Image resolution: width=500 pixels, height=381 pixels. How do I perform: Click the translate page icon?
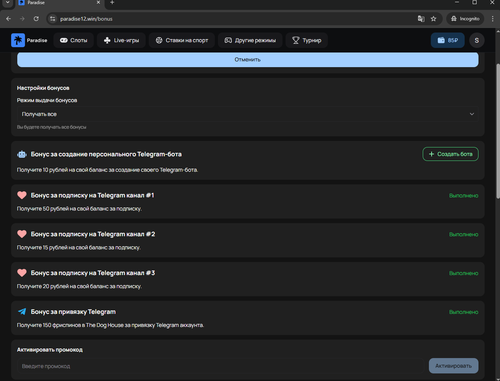click(x=421, y=19)
